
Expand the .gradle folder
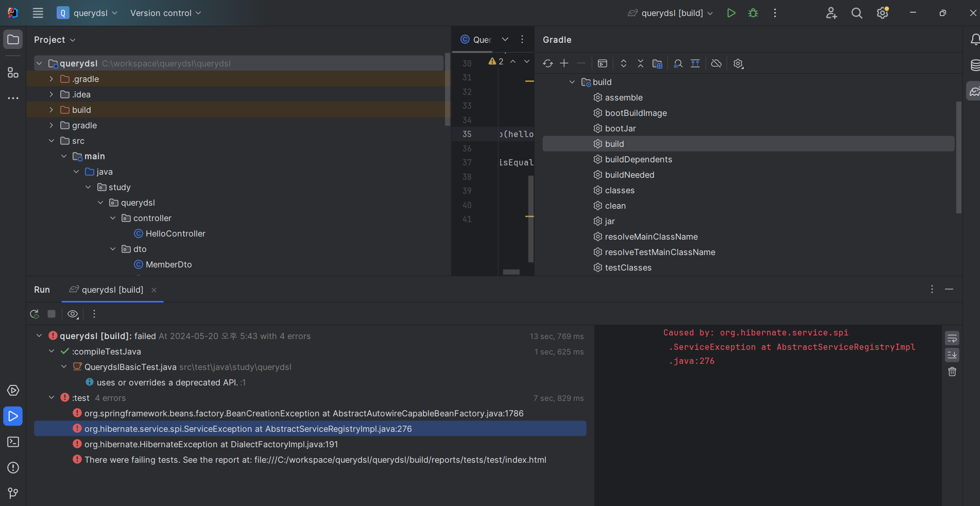click(51, 79)
